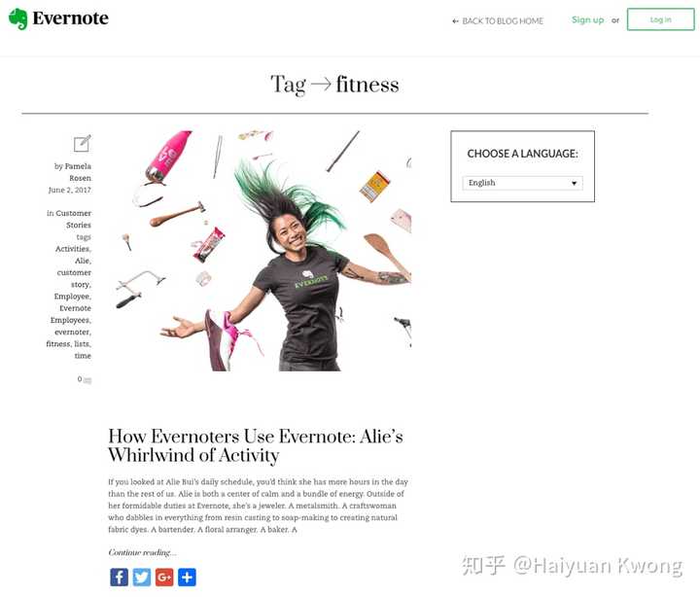The image size is (700, 597).
Task: Share the post on Twitter
Action: tap(142, 577)
